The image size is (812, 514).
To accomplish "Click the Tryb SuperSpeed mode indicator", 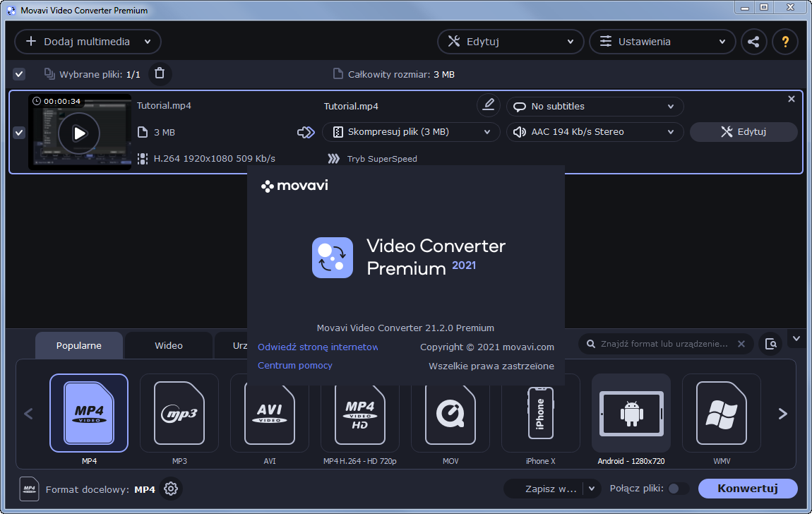I will [x=373, y=159].
